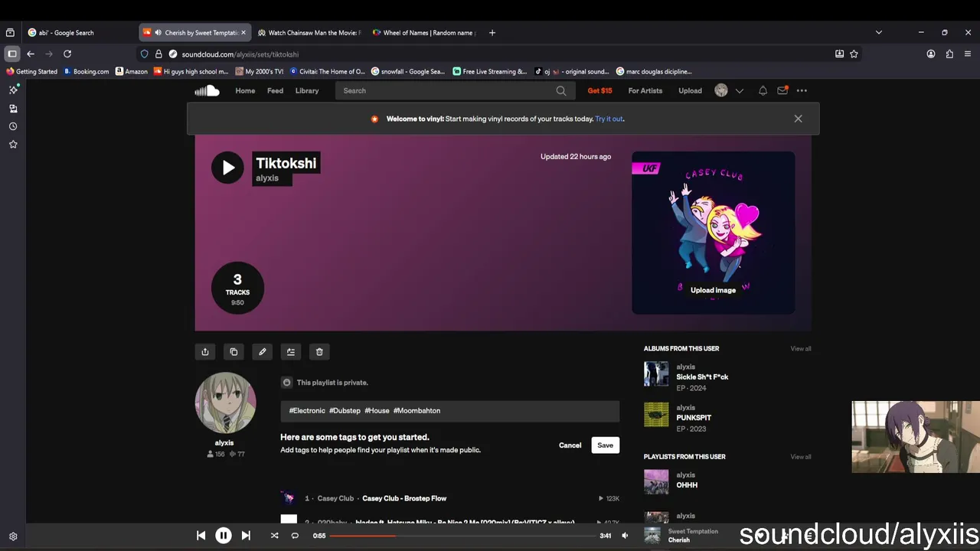Close the Cherish by Sweet Temptation tab

[243, 33]
